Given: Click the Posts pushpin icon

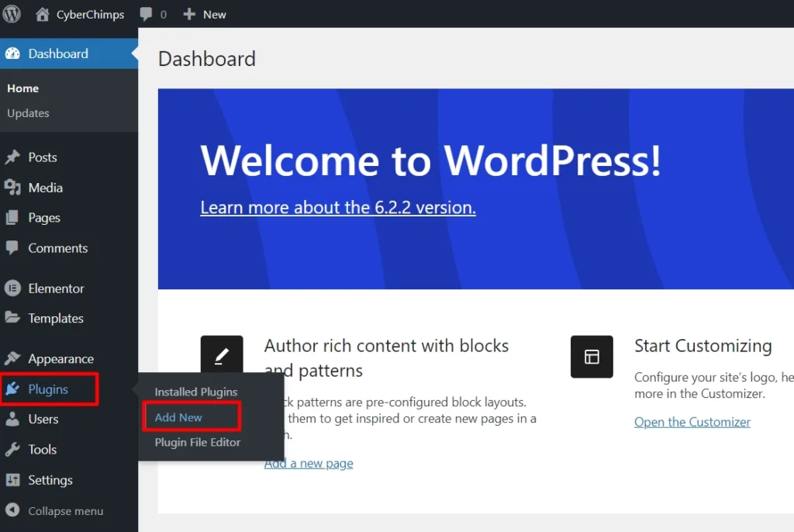Looking at the screenshot, I should 12,157.
